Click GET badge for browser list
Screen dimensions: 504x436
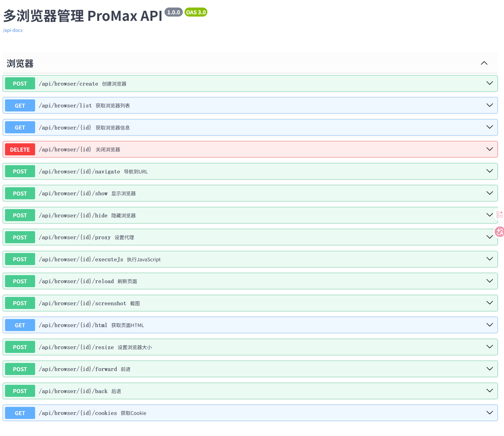tap(20, 106)
